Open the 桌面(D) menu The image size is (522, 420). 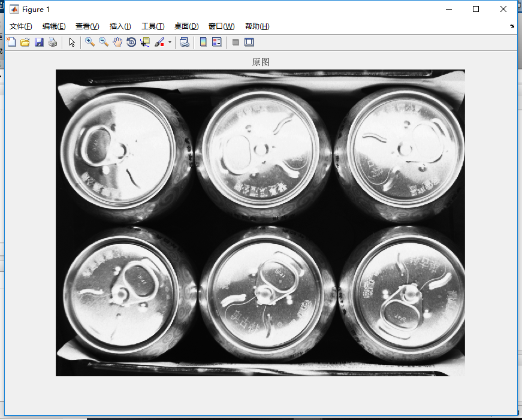(x=186, y=26)
